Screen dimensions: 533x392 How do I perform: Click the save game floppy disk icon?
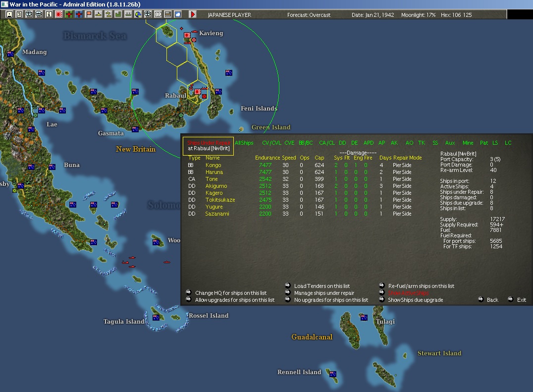pos(9,14)
